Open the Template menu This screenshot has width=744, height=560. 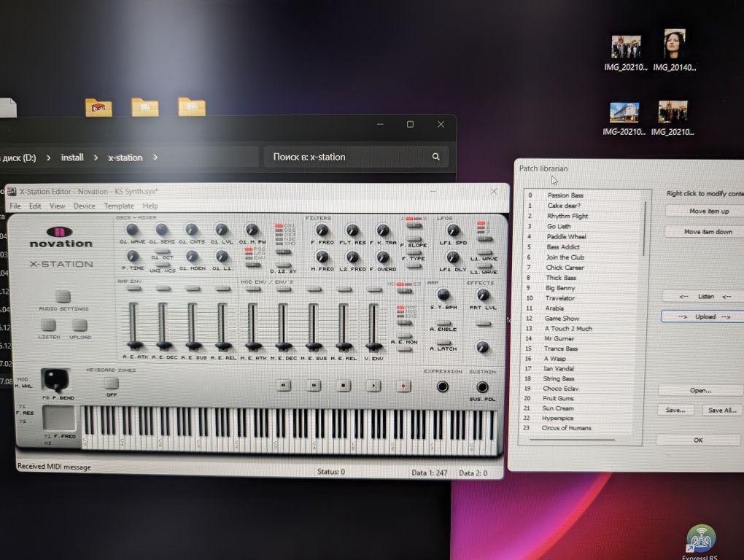(x=119, y=206)
